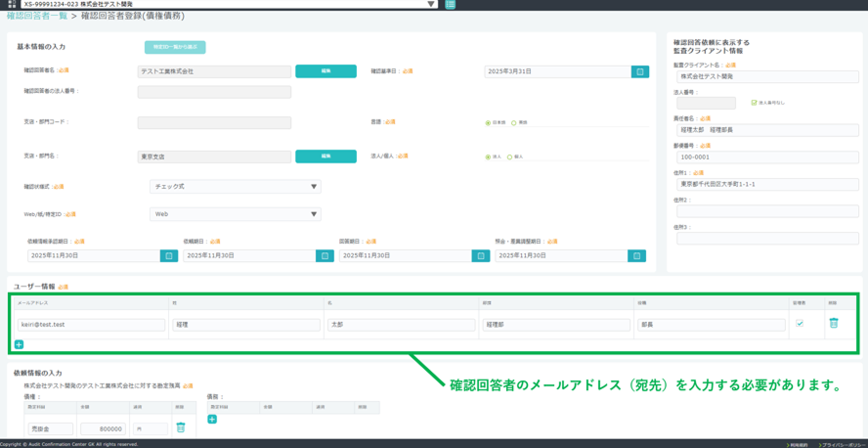The image size is (868, 448).
Task: Click the 郵便番号 field containing 100-0001
Action: click(x=767, y=157)
